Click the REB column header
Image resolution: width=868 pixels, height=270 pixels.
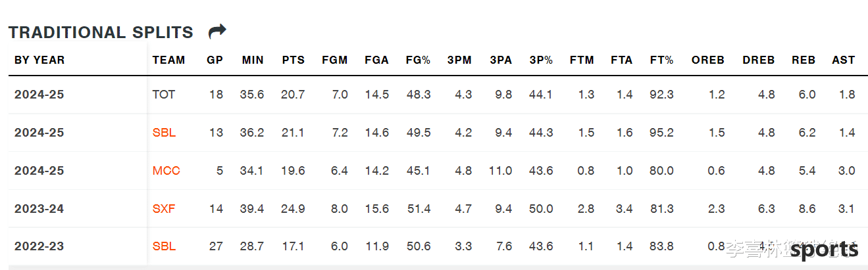(804, 60)
